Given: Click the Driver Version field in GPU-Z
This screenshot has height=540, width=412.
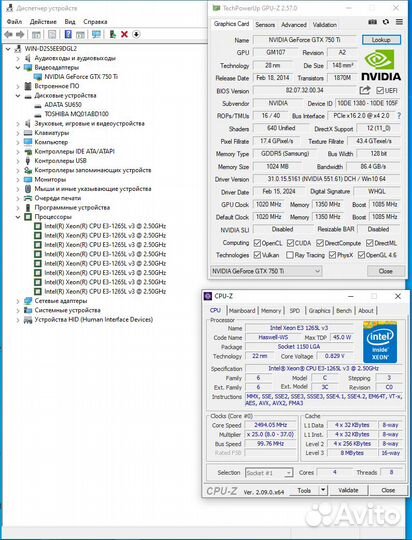Looking at the screenshot, I should [x=327, y=179].
